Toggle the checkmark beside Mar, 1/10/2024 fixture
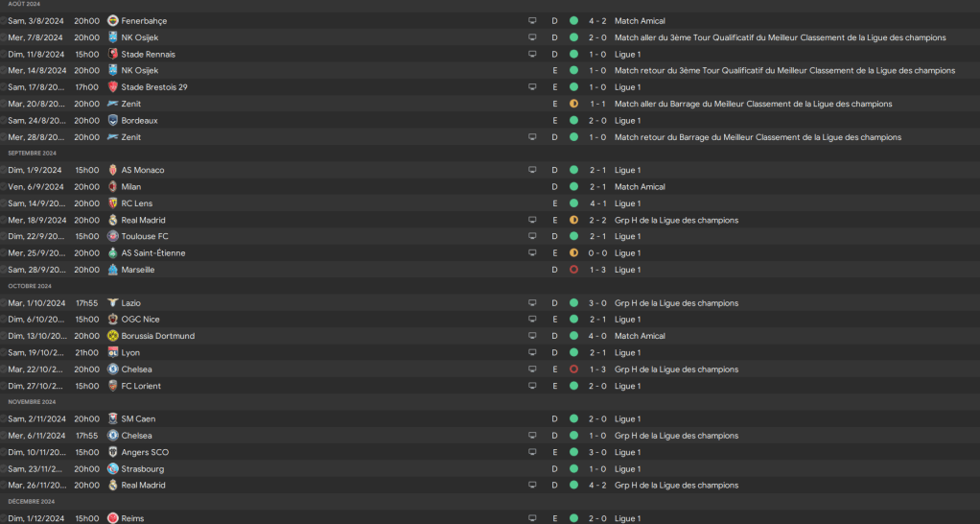The width and height of the screenshot is (980, 524). coord(4,303)
